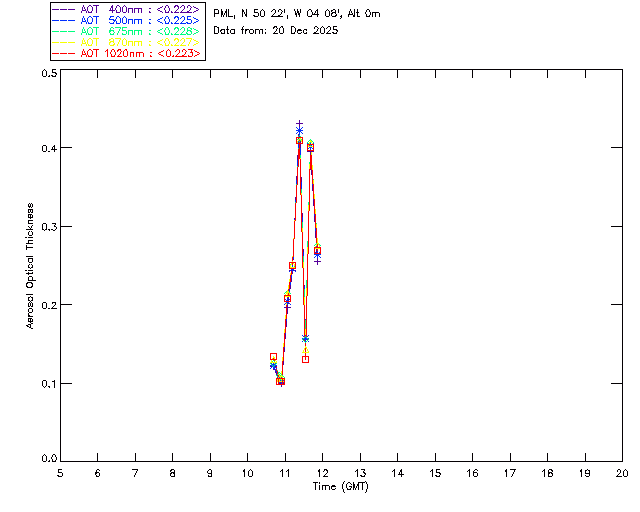The height and width of the screenshot is (512, 640).
Task: Click the x-axis hour label 8
Action: pyautogui.click(x=173, y=473)
